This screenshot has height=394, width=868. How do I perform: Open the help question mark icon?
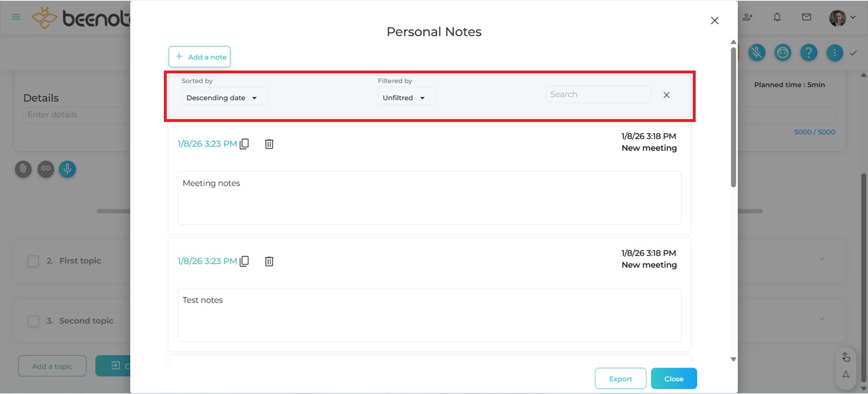[x=809, y=52]
